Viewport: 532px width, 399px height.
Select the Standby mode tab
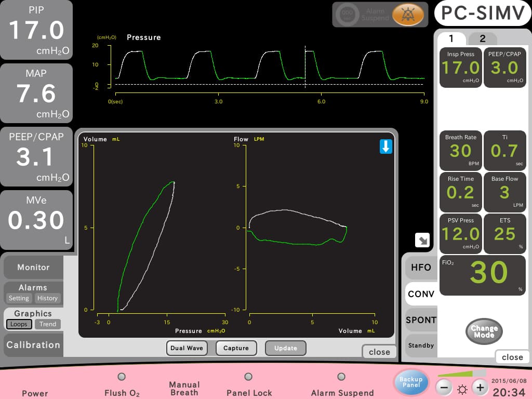point(421,345)
